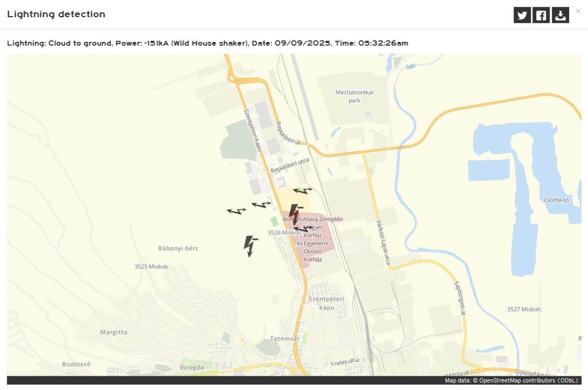Select the lightning marker below Repülőtéri utca
Screen dimensions: 588x390
pyautogui.click(x=303, y=189)
